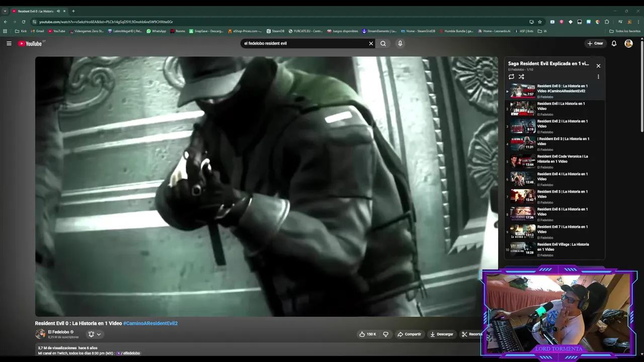Open Chrome extensions puzzle icon
Image resolution: width=644 pixels, height=362 pixels.
click(607, 22)
